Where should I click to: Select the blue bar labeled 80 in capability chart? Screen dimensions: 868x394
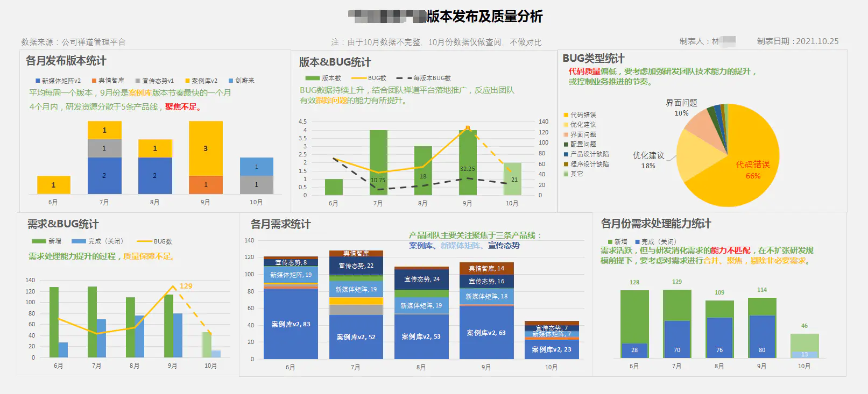(762, 336)
